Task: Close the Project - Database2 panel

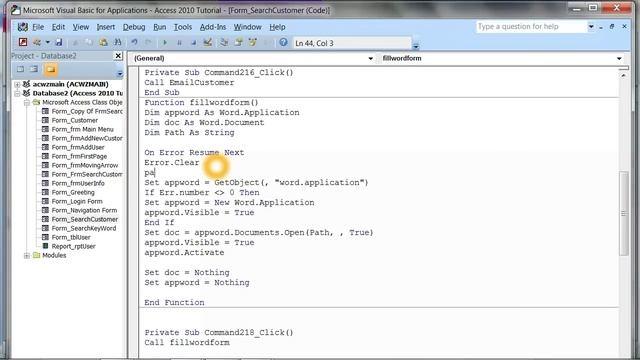Action: pyautogui.click(x=118, y=56)
